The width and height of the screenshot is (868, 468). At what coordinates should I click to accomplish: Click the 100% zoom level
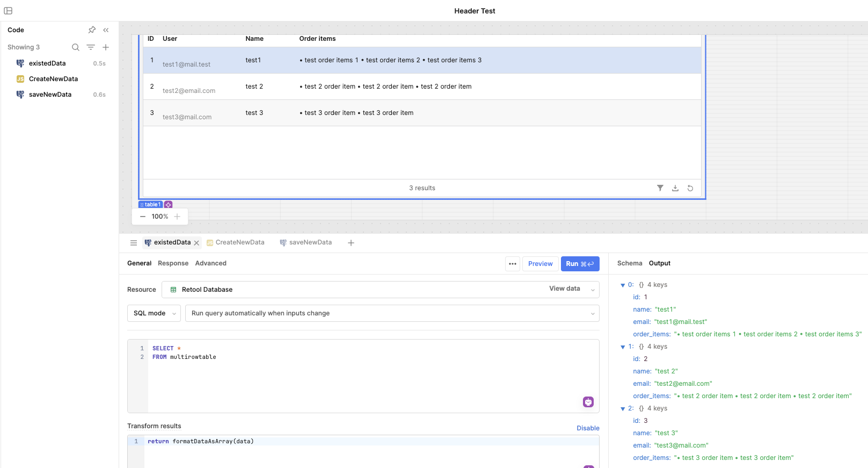[x=160, y=217]
